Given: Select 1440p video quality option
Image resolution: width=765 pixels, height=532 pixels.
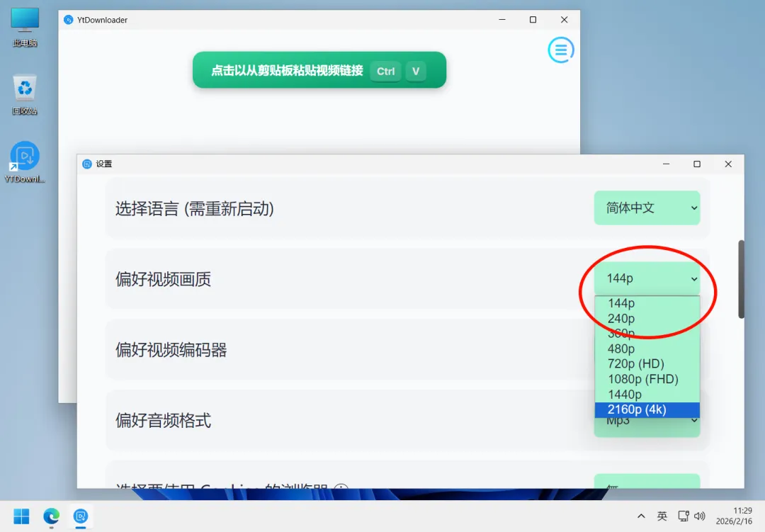Looking at the screenshot, I should point(624,395).
